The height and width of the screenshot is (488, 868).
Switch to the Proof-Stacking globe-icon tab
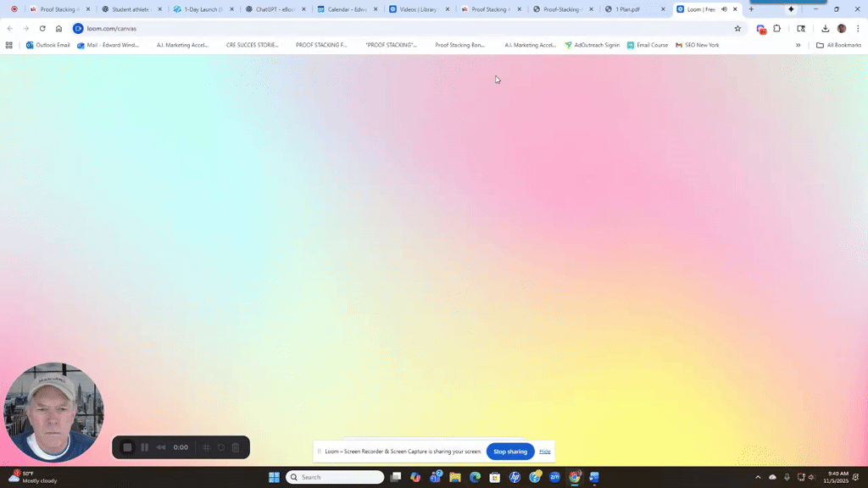(562, 9)
